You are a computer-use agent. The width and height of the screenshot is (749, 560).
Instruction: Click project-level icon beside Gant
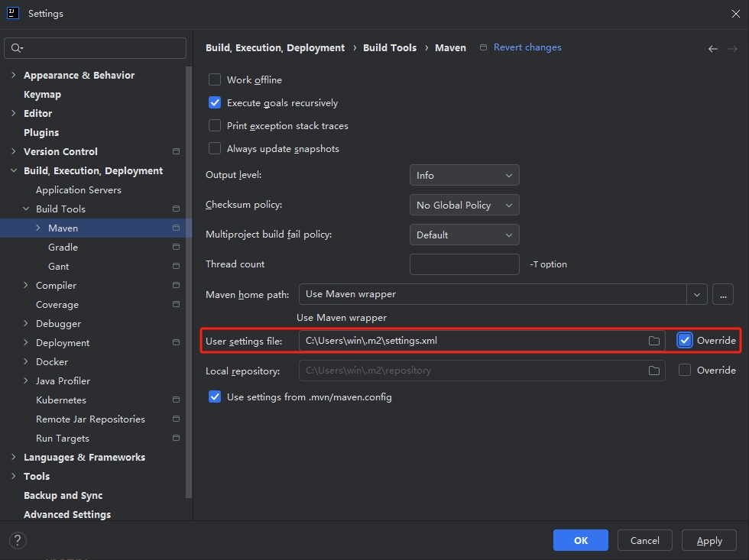(176, 266)
